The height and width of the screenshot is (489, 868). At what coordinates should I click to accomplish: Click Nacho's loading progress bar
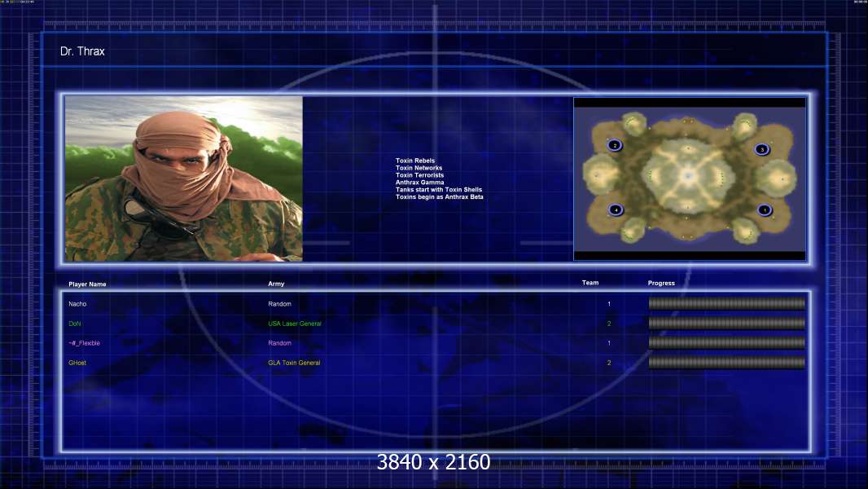(x=727, y=303)
